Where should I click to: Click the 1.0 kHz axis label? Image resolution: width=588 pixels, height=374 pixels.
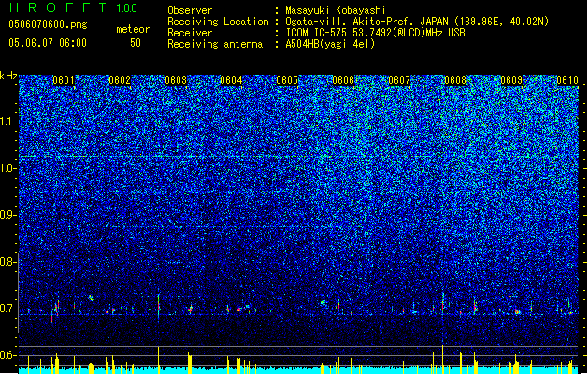8,168
